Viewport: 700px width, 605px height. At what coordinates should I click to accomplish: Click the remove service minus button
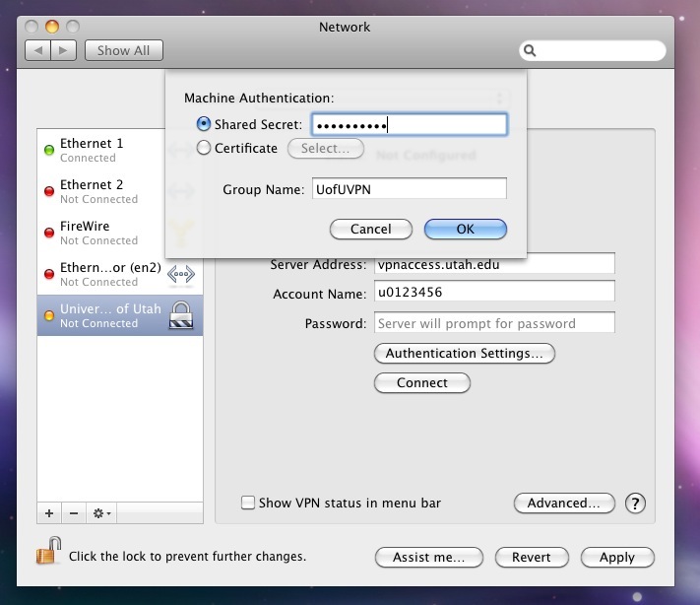coord(74,513)
